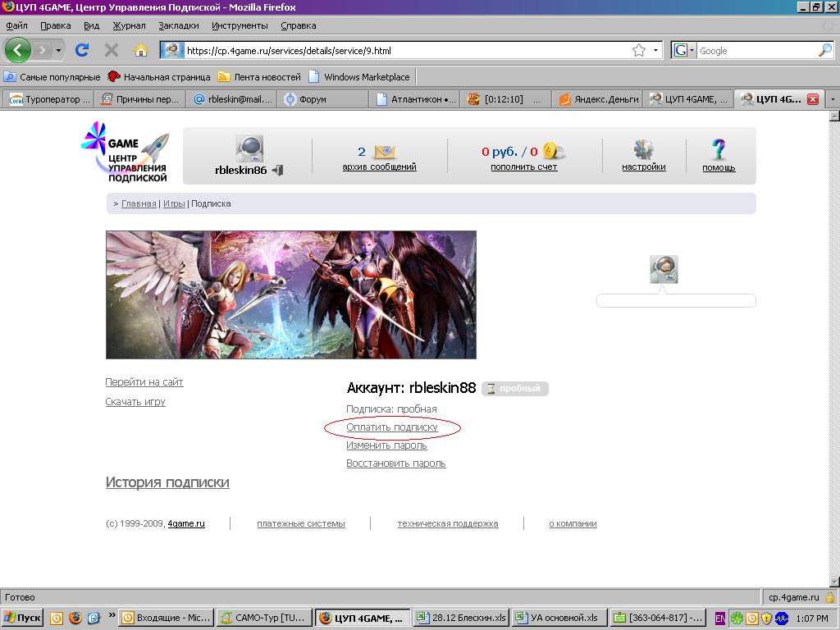Screen dimensions: 840x630
Task: Click the bookmark star in address bar
Action: (638, 50)
